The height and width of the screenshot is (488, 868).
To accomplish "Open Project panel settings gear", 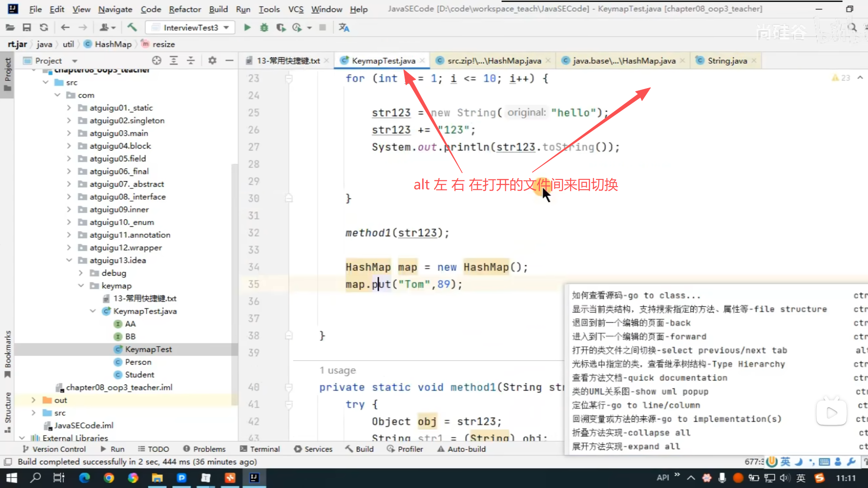I will pos(212,61).
